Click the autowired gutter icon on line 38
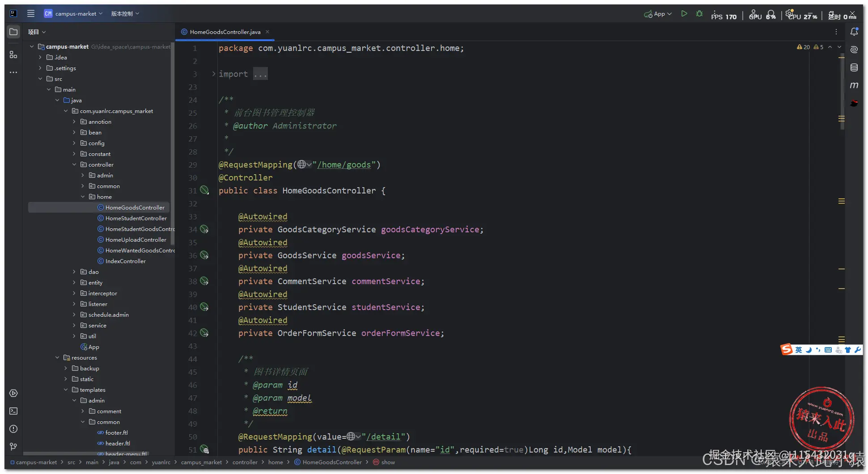The image size is (868, 474). (x=204, y=281)
